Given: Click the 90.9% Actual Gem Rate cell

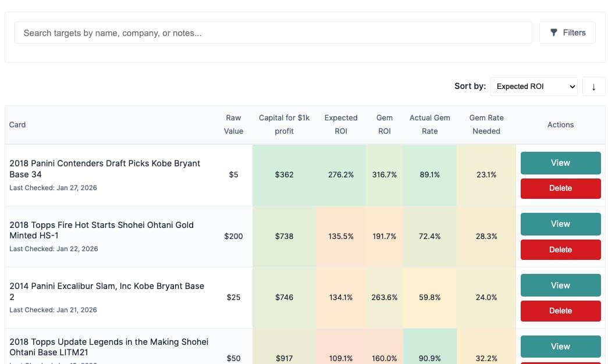Looking at the screenshot, I should tap(429, 358).
